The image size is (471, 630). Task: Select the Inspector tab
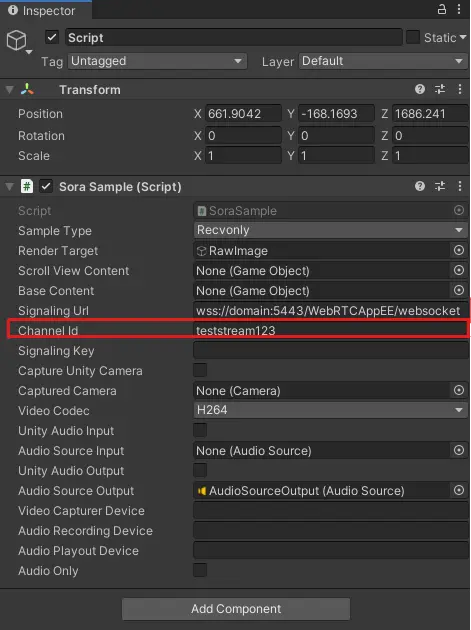[46, 10]
